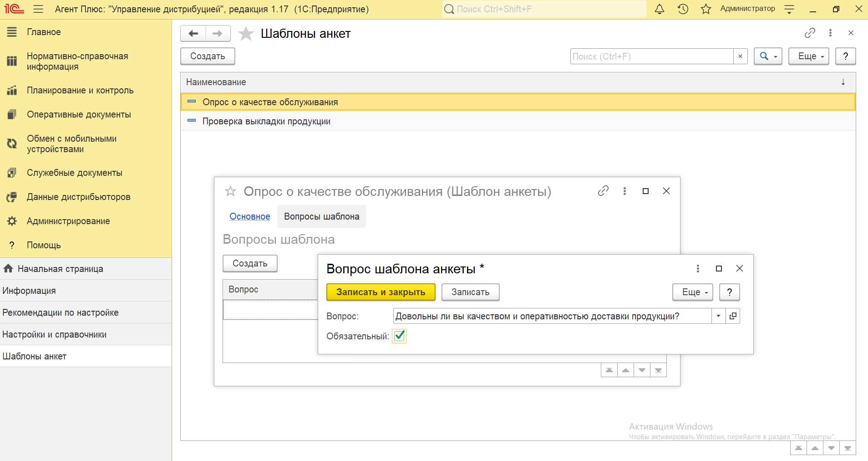Open Планирование и контроль section
Viewport: 868px width, 461px height.
point(80,90)
